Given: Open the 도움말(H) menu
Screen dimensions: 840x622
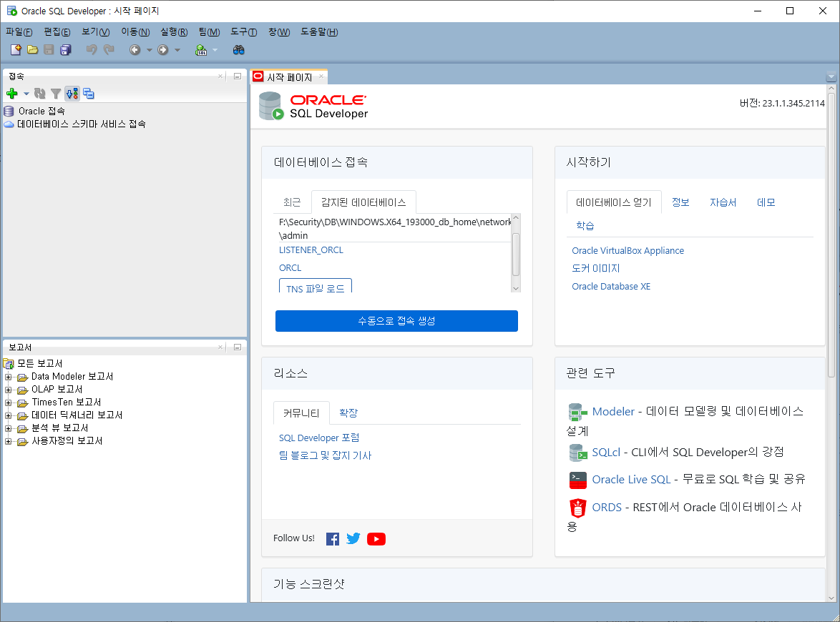Looking at the screenshot, I should (319, 32).
